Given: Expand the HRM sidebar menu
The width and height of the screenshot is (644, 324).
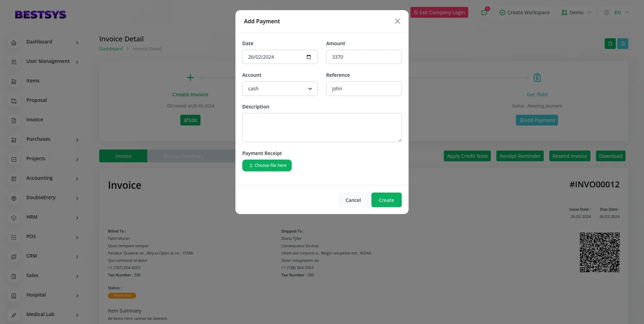Looking at the screenshot, I should tap(44, 217).
